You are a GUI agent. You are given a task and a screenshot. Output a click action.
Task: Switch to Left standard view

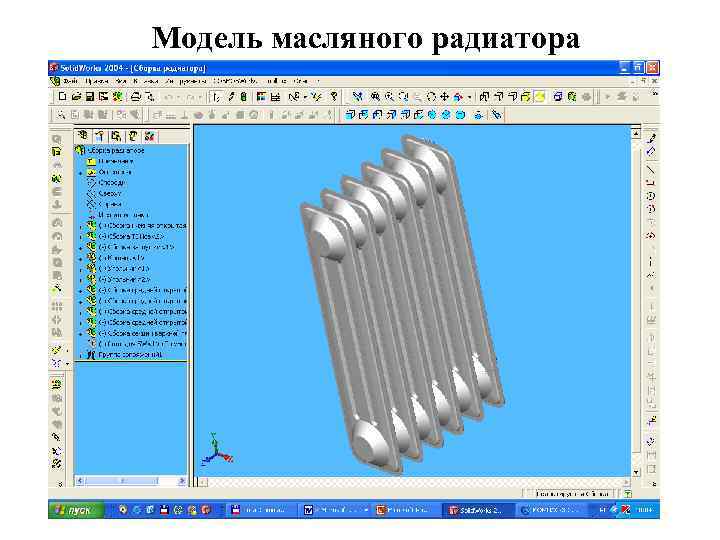coord(377,115)
